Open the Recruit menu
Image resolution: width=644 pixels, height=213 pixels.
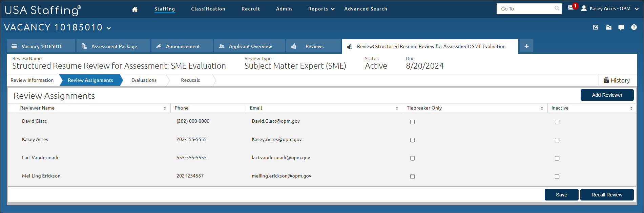tap(251, 9)
